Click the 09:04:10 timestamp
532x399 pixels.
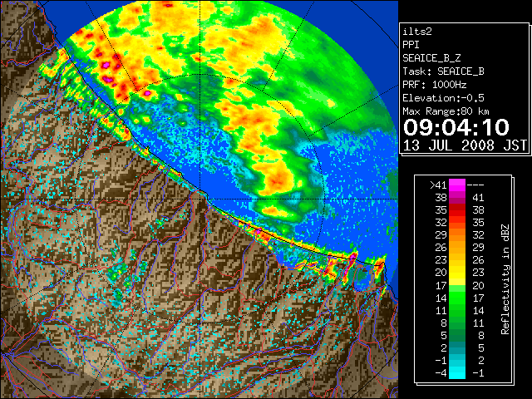(456, 127)
